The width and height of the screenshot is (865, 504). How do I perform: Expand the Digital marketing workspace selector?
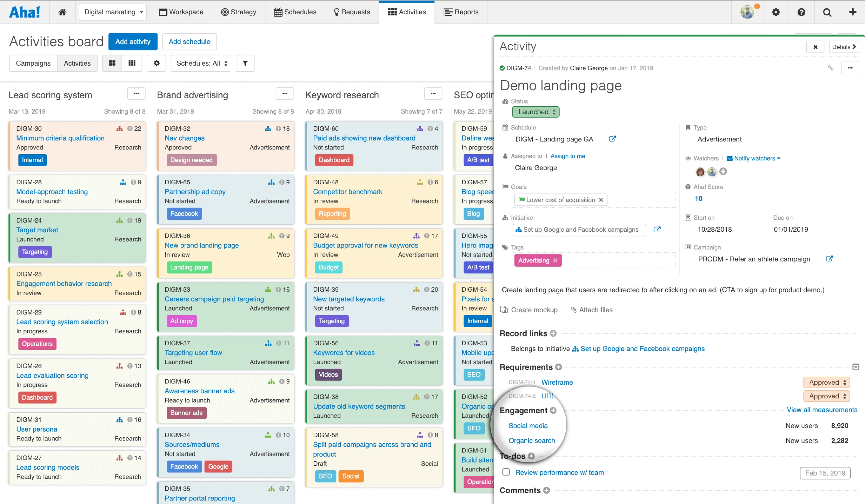[112, 12]
